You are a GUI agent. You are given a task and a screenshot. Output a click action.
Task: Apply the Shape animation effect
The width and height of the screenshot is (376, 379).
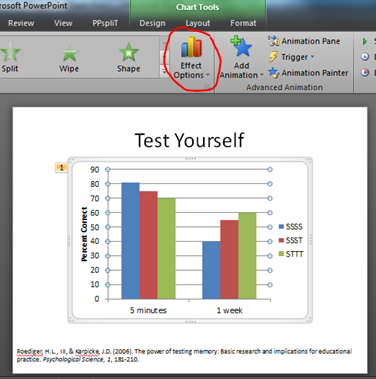(x=128, y=57)
